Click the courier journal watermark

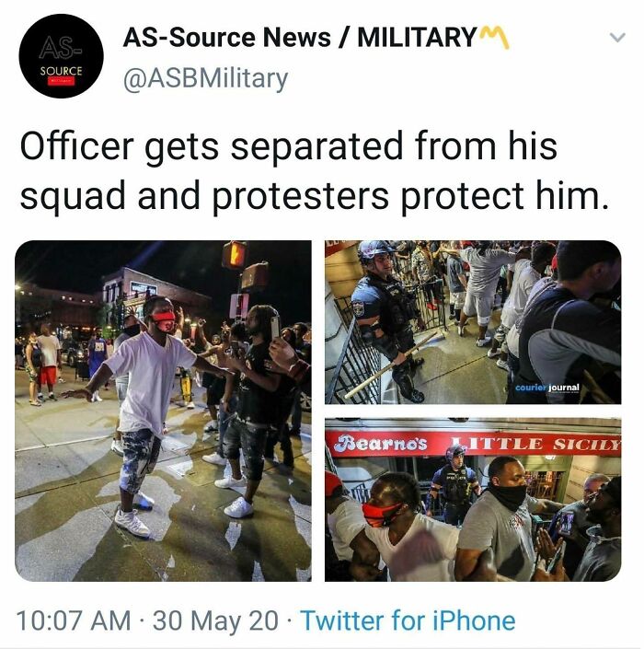click(x=546, y=388)
